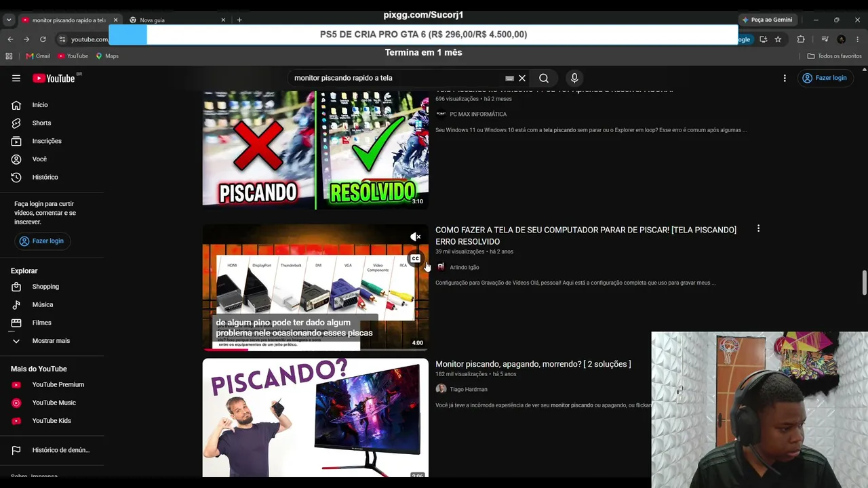
Task: Open channel Tiago Hardman
Action: (x=469, y=390)
